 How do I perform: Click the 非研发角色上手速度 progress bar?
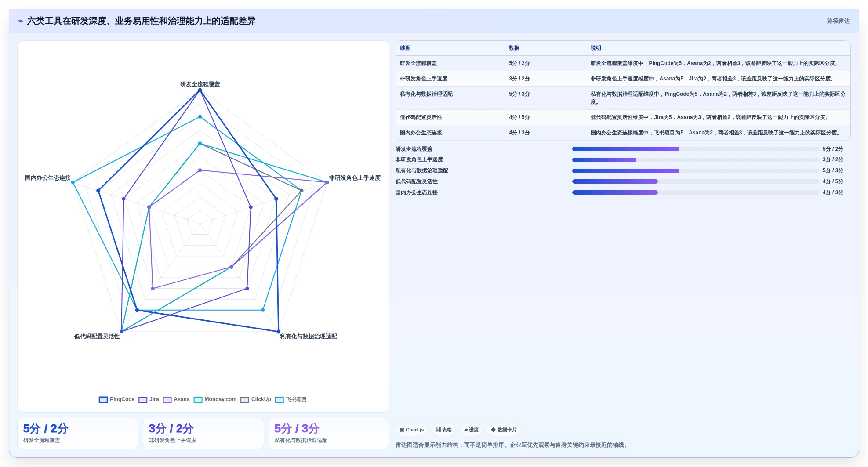tap(695, 160)
